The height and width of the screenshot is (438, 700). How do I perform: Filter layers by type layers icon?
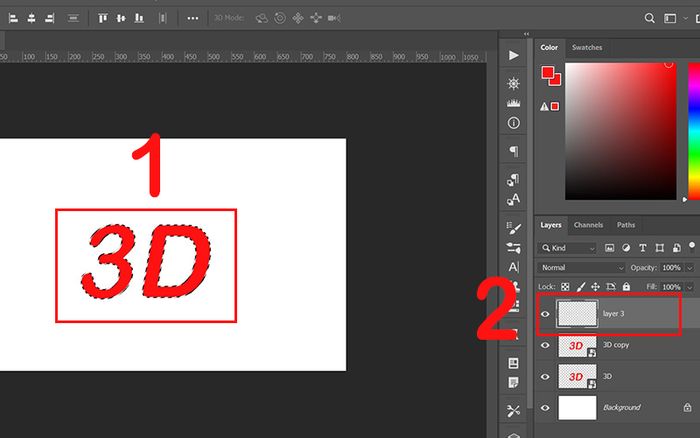coord(642,248)
